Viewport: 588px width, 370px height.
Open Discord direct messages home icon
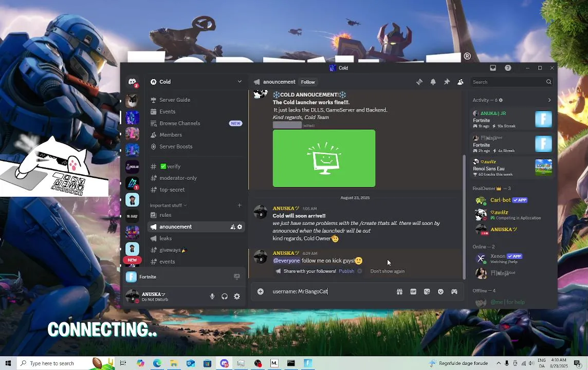(132, 82)
